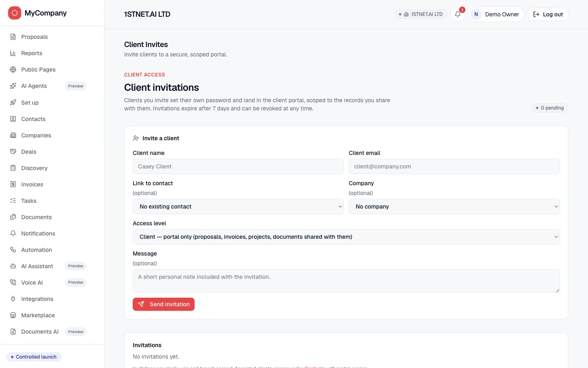Click the Voice AI phone icon

(13, 283)
